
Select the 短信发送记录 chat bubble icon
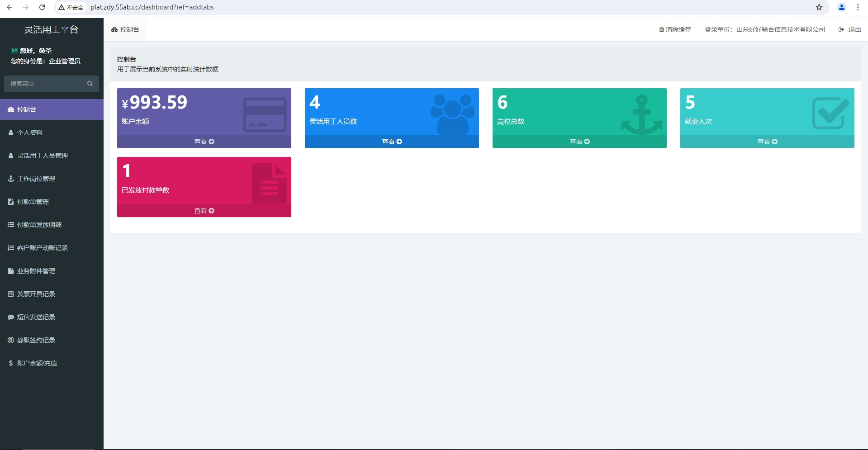11,317
